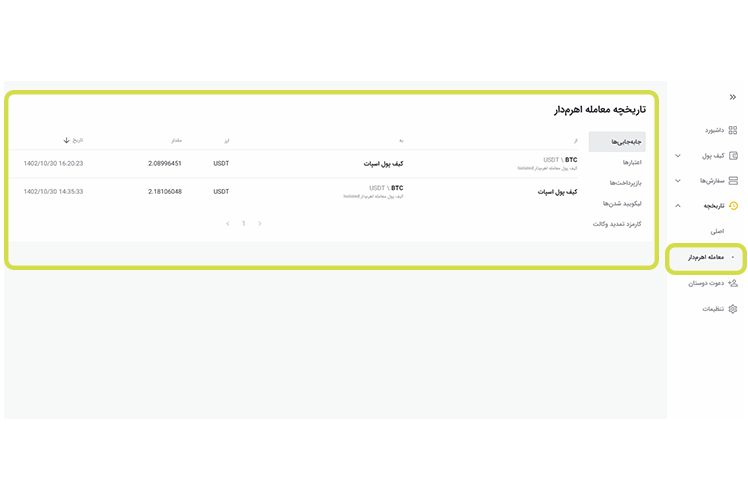Expand the Wallet (کیف پول) submenu chevron

[678, 156]
